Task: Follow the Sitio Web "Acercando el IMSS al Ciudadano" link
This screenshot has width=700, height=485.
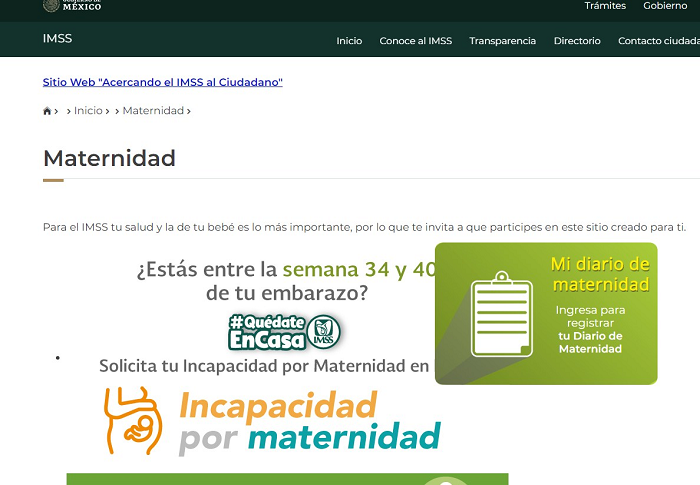Action: click(x=162, y=82)
